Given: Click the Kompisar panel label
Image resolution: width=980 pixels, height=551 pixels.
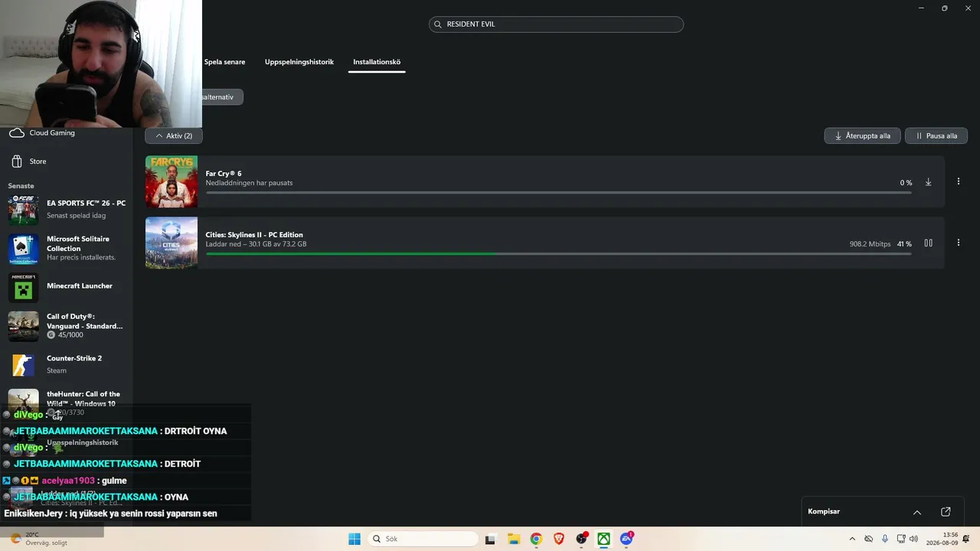Looking at the screenshot, I should point(824,511).
